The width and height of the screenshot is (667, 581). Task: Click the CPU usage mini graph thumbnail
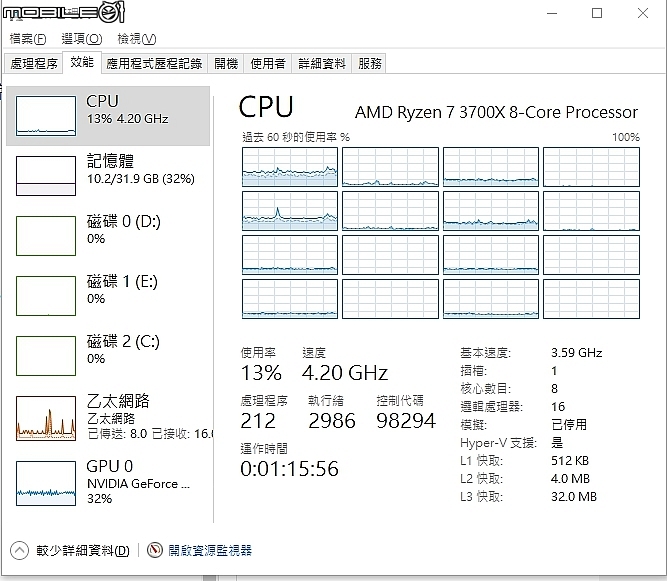[x=46, y=116]
